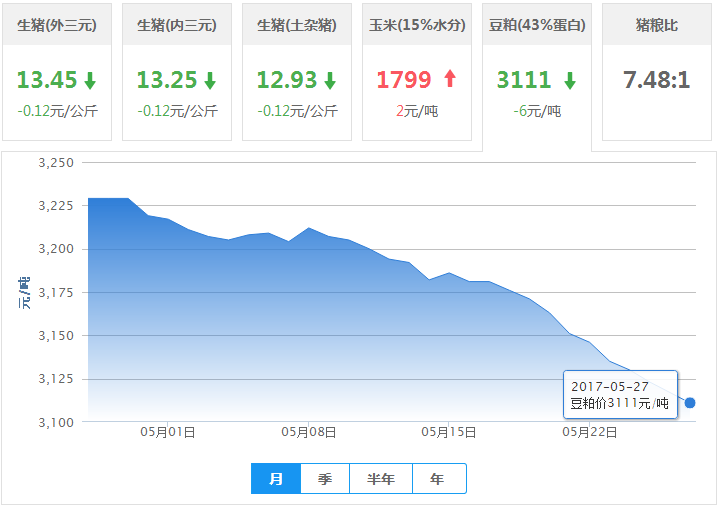This screenshot has height=509, width=720.
Task: Click the 3,225 y-axis label
Action: [56, 205]
